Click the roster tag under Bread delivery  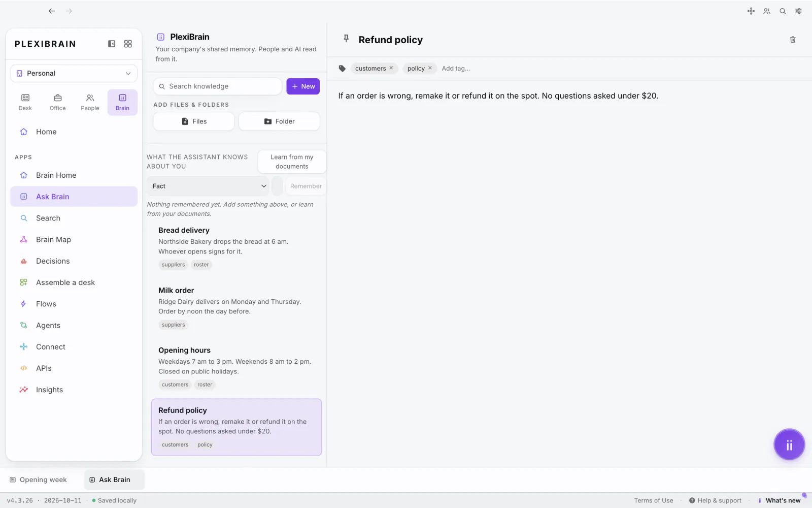[x=201, y=265]
